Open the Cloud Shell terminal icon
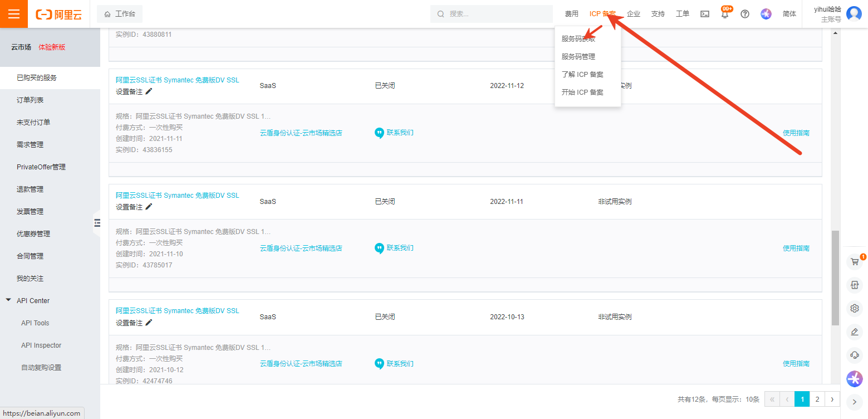The image size is (868, 419). coord(705,14)
